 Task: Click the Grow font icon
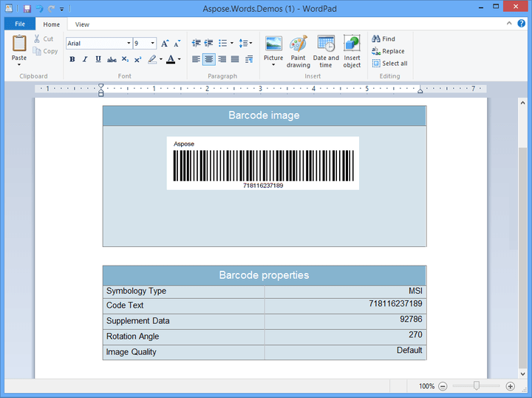click(x=165, y=44)
